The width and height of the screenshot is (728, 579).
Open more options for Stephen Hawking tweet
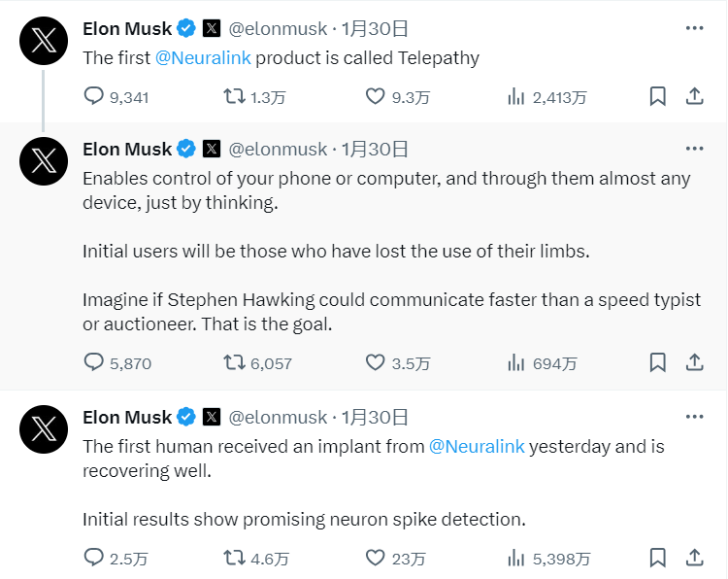[x=695, y=149]
